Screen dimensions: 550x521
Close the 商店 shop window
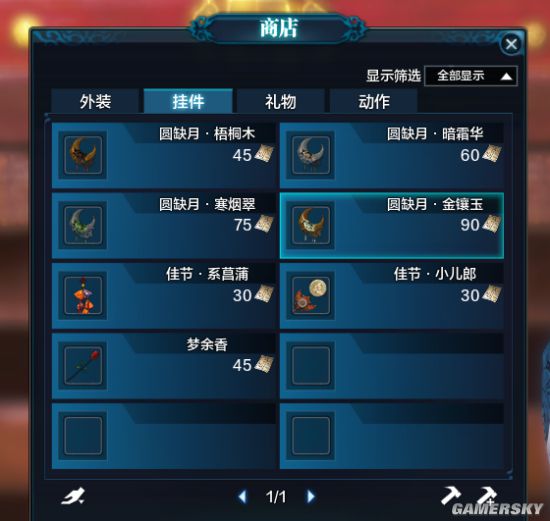tap(511, 44)
